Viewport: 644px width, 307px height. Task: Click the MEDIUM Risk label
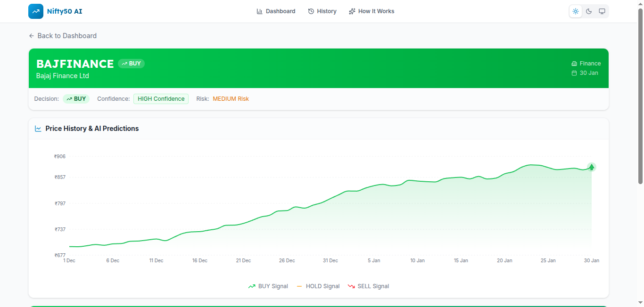coord(231,99)
